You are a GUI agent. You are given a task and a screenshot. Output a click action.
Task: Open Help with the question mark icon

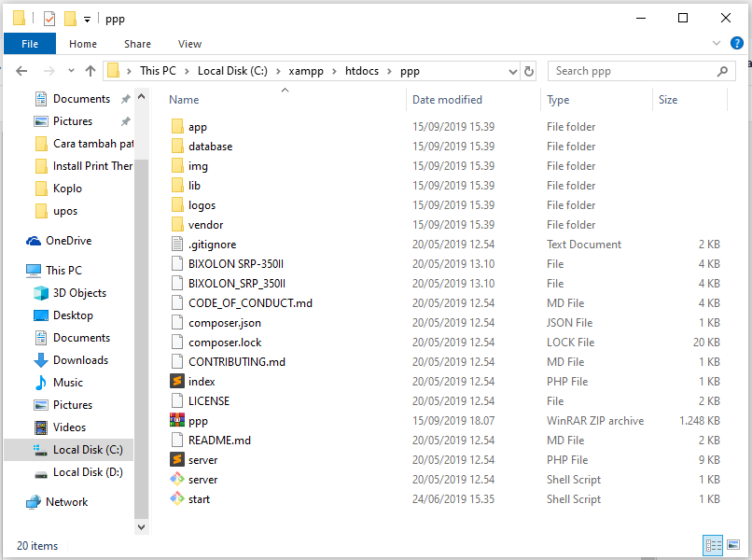(x=736, y=43)
